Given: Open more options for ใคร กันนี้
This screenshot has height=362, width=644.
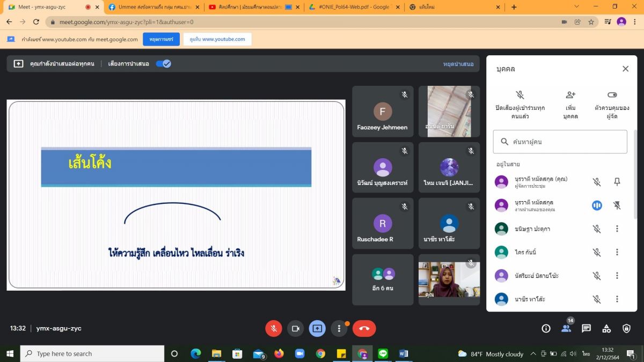Looking at the screenshot, I should coord(617,252).
